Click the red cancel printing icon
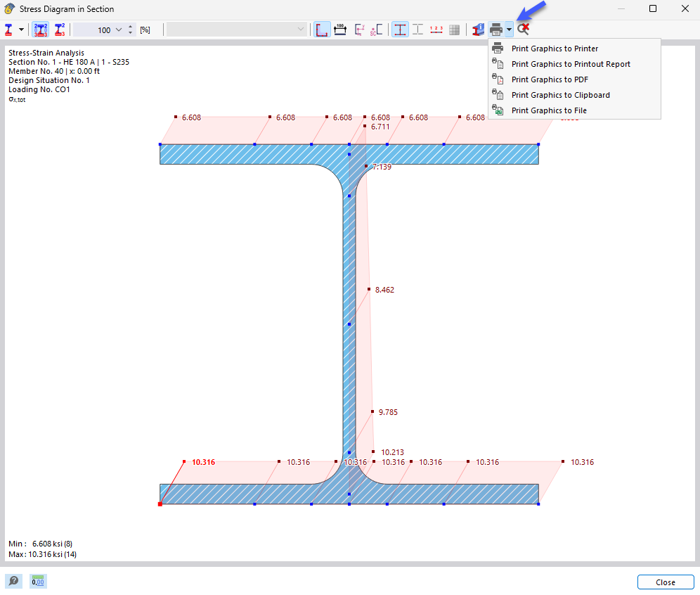This screenshot has width=700, height=595. tap(522, 30)
